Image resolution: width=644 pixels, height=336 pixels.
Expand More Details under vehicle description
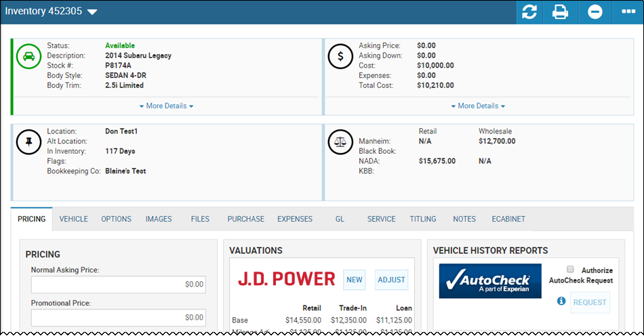(x=166, y=106)
